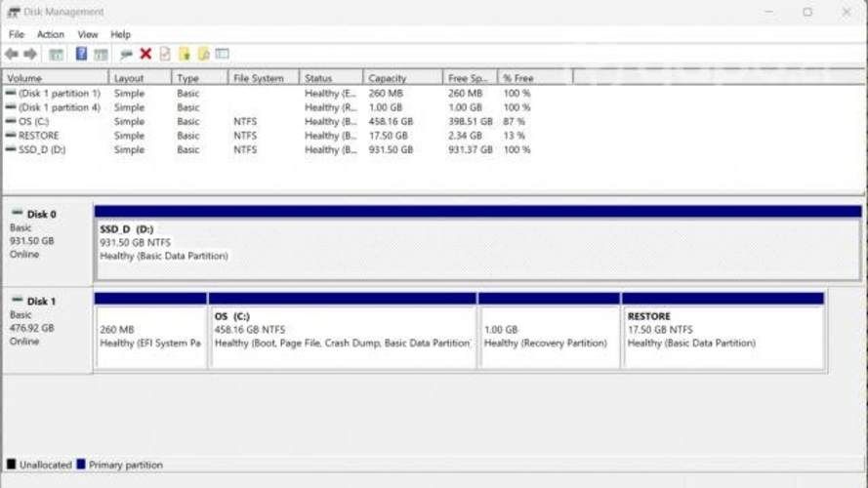Open the File menu
The height and width of the screenshot is (488, 868).
pos(17,34)
